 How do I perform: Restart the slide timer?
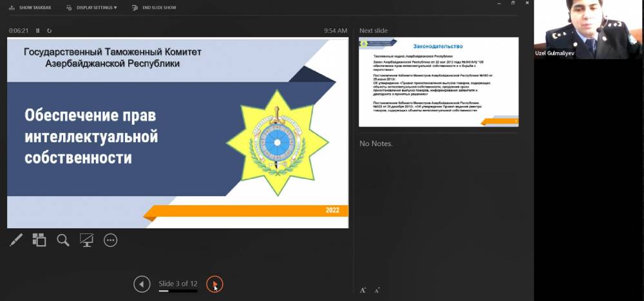point(50,30)
